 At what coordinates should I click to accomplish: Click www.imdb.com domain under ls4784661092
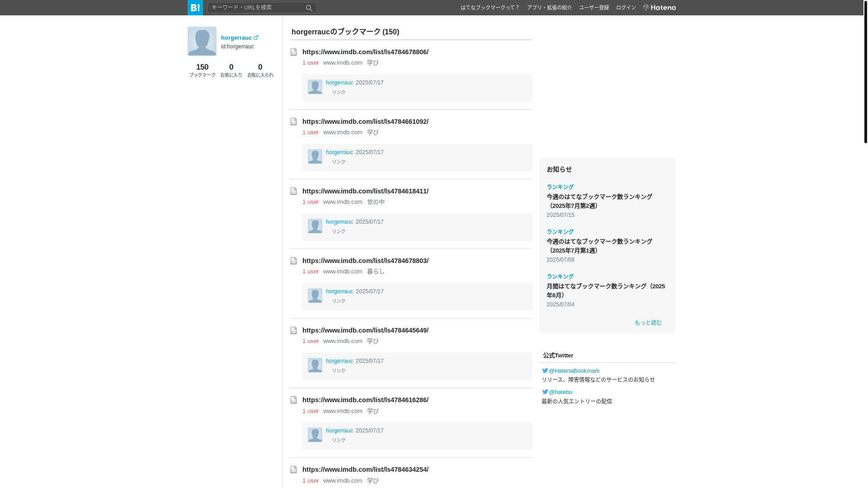[343, 132]
